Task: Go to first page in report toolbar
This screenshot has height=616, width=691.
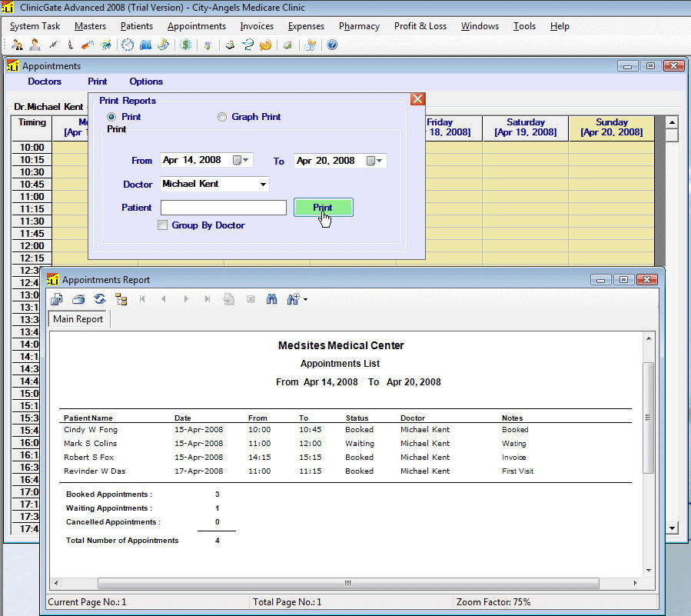Action: click(142, 299)
